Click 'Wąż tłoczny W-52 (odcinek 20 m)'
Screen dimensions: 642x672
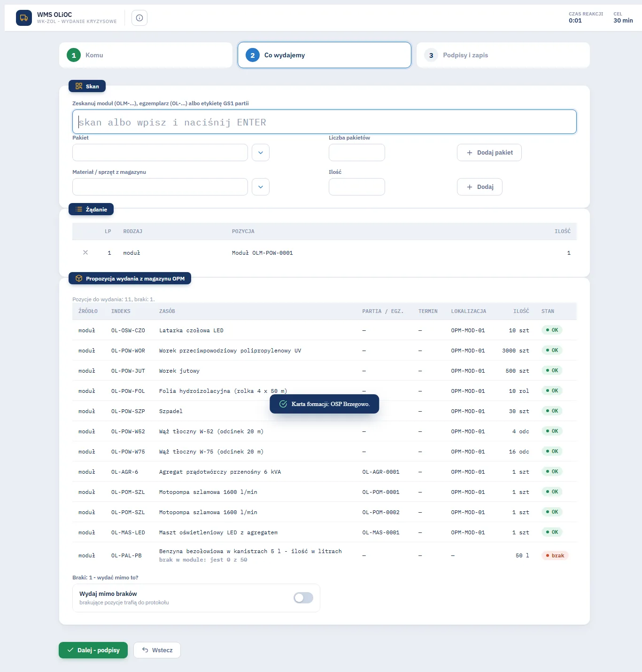tap(211, 431)
